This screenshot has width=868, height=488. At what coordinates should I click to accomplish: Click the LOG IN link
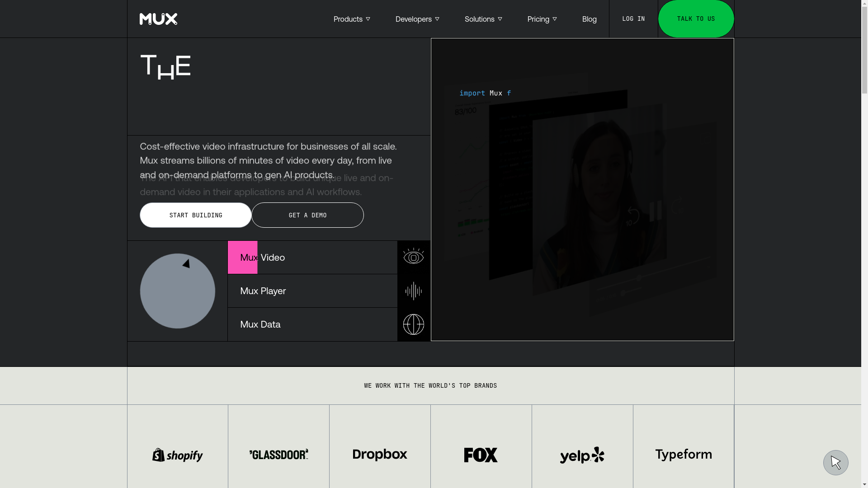pos(633,19)
